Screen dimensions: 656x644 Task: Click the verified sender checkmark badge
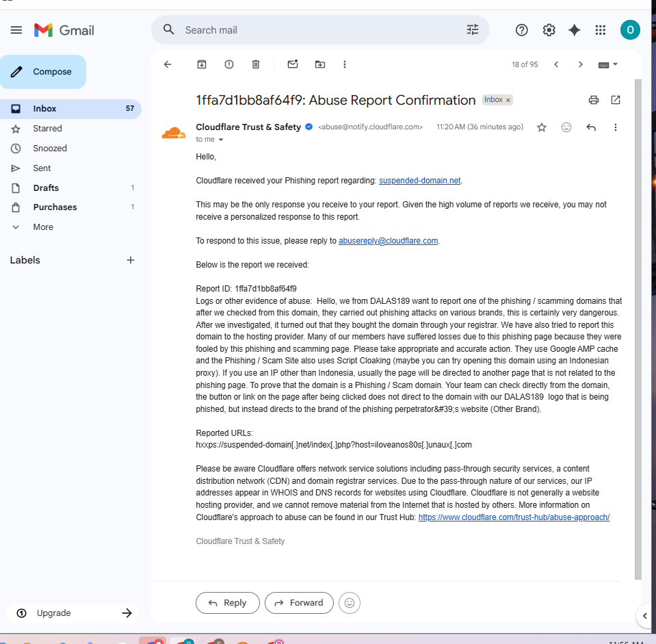click(x=309, y=127)
